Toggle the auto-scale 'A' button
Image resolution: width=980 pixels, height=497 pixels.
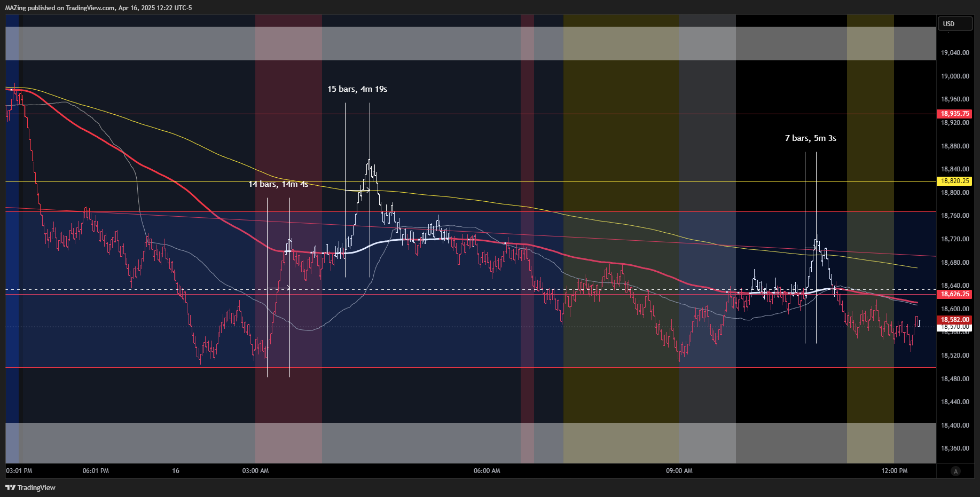click(x=955, y=471)
